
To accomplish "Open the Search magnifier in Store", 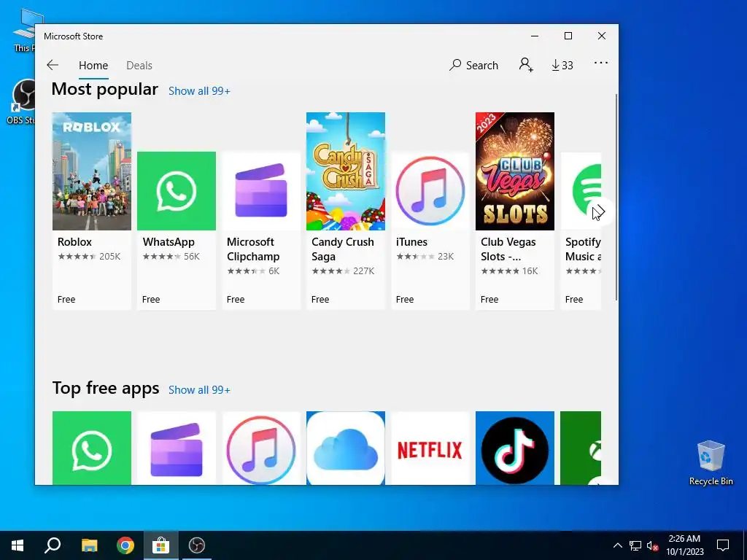I will pyautogui.click(x=473, y=65).
